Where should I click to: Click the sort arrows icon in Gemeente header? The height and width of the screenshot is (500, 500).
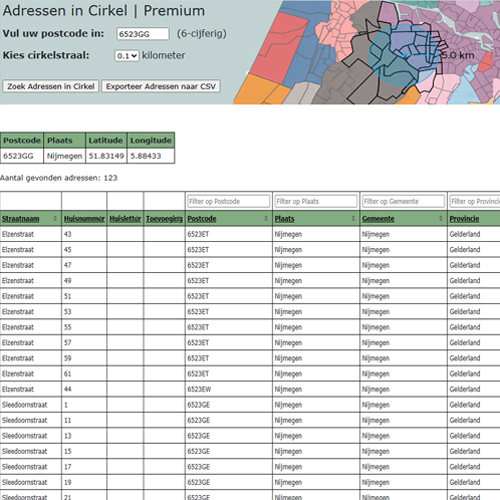point(441,218)
